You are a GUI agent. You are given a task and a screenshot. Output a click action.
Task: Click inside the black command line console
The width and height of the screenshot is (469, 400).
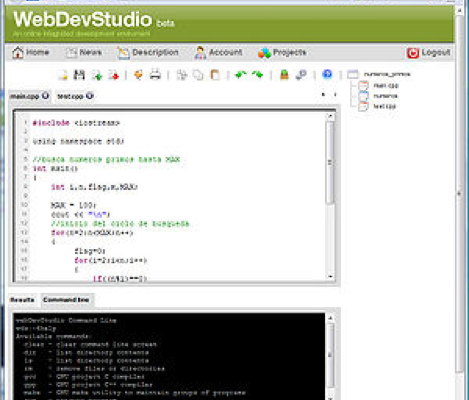click(169, 355)
